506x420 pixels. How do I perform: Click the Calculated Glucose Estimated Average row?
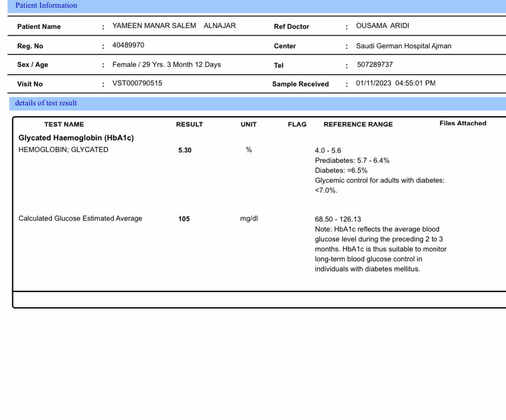click(80, 219)
